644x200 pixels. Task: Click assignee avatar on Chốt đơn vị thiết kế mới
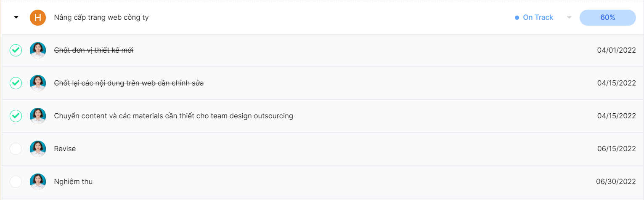(x=38, y=51)
